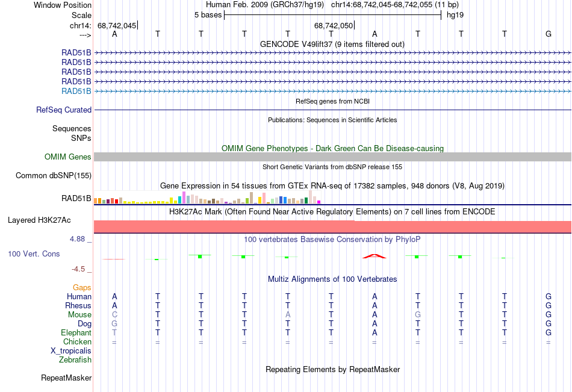The height and width of the screenshot is (392, 572).
Task: Click the RAD51B GTEx expression bar chart
Action: [x=207, y=197]
